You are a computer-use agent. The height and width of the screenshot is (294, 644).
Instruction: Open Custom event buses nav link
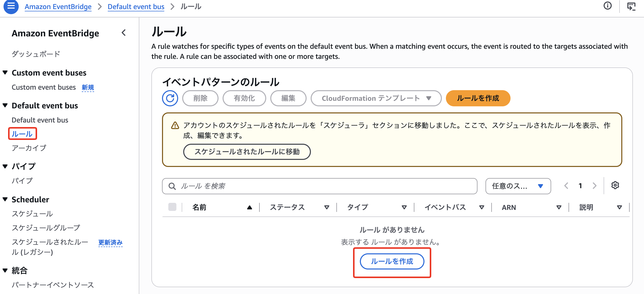coord(44,87)
